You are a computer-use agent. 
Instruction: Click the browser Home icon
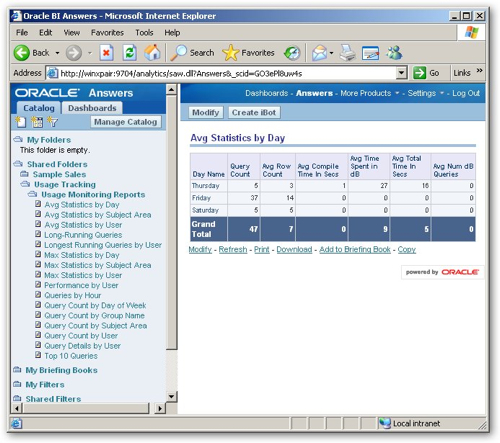[152, 53]
